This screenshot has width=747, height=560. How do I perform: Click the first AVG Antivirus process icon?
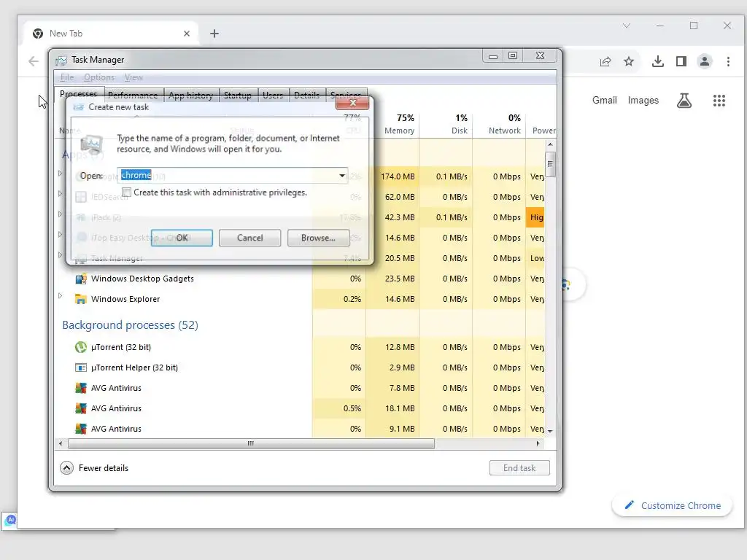click(81, 388)
